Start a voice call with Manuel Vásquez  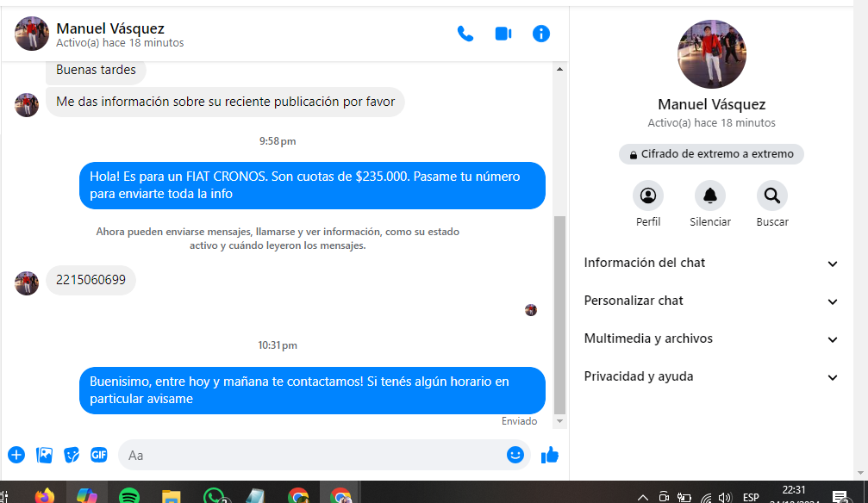[465, 34]
